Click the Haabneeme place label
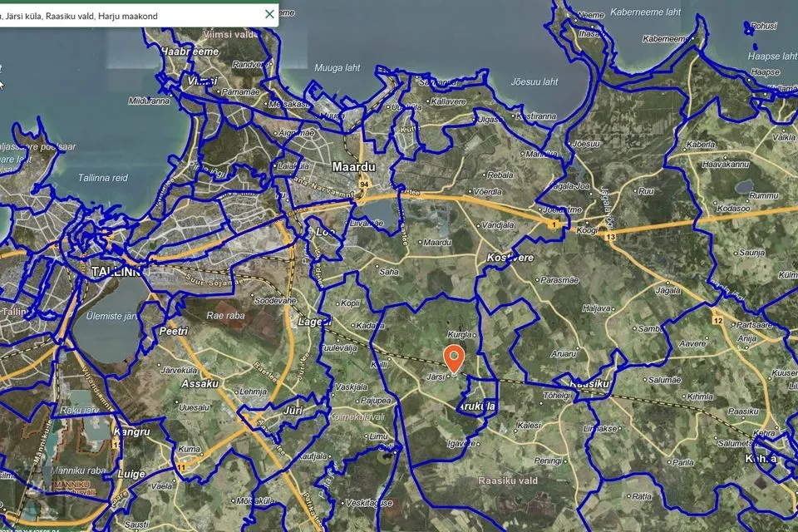The width and height of the screenshot is (798, 532). click(x=190, y=52)
